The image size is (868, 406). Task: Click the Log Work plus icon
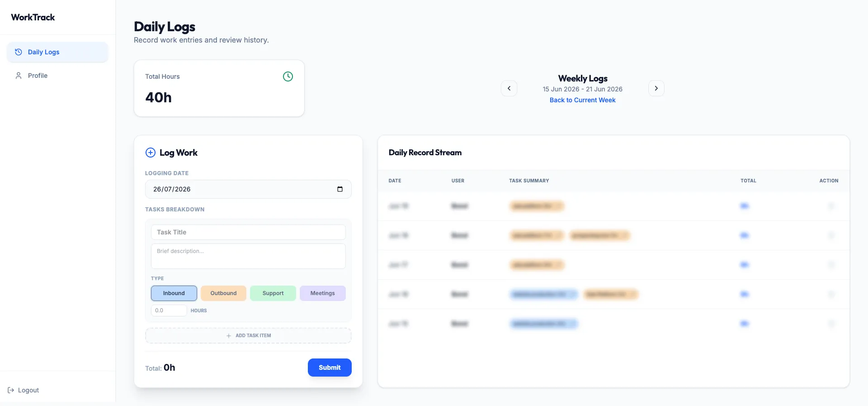151,153
